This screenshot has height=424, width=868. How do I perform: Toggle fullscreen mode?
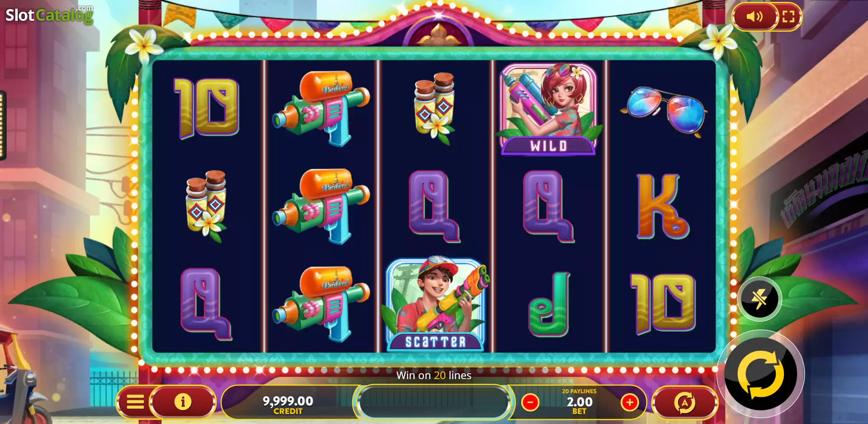pyautogui.click(x=788, y=17)
